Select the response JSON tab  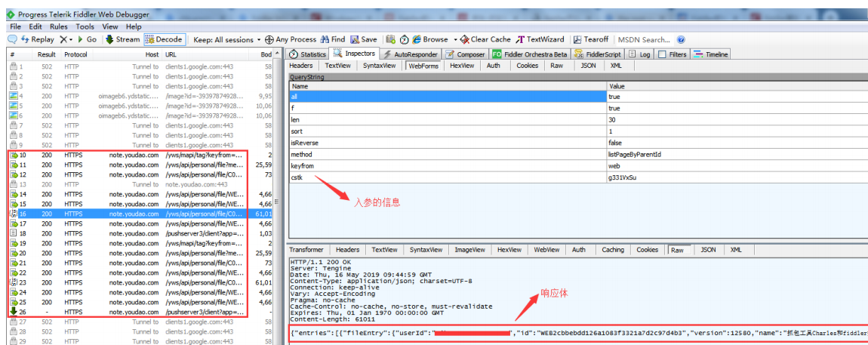click(x=708, y=250)
